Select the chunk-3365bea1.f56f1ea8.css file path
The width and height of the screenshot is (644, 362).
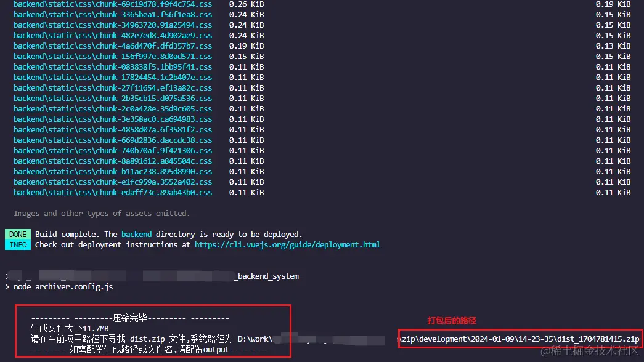[x=113, y=14]
